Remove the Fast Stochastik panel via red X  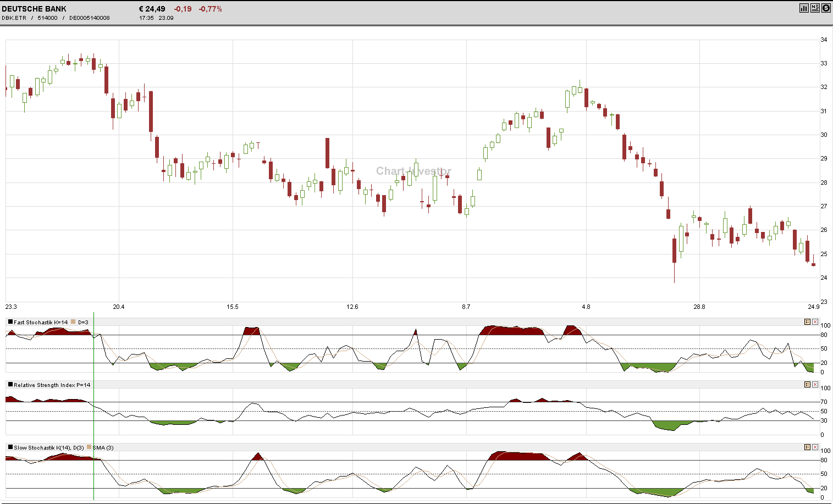click(816, 322)
